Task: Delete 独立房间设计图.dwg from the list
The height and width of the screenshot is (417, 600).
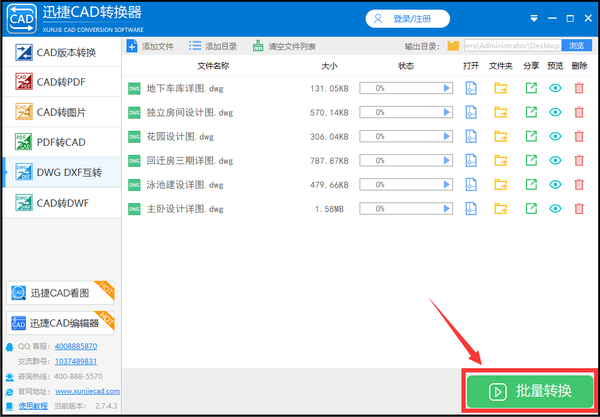Action: [x=579, y=112]
